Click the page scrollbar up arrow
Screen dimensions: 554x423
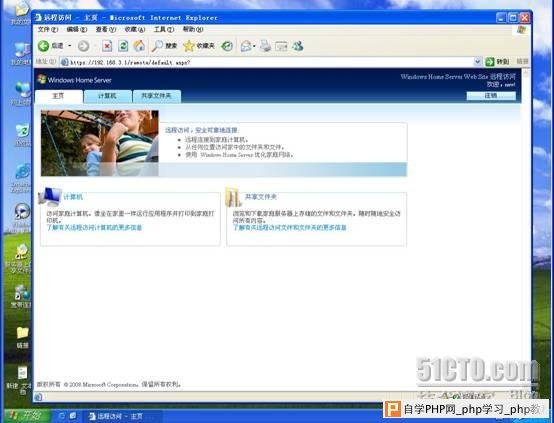526,73
